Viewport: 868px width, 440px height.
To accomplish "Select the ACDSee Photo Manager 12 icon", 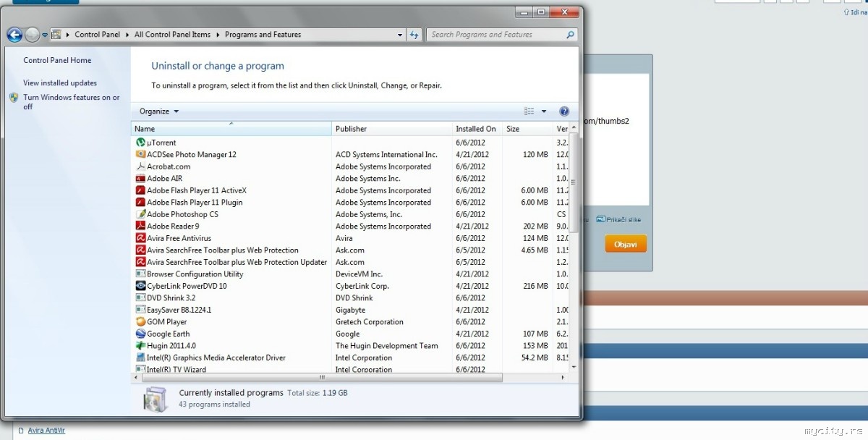I will (141, 154).
